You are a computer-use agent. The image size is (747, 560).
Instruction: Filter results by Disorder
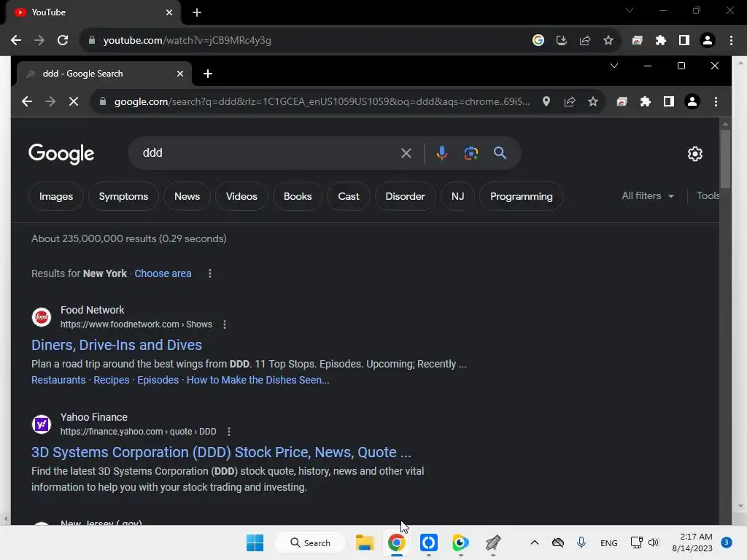(x=405, y=196)
